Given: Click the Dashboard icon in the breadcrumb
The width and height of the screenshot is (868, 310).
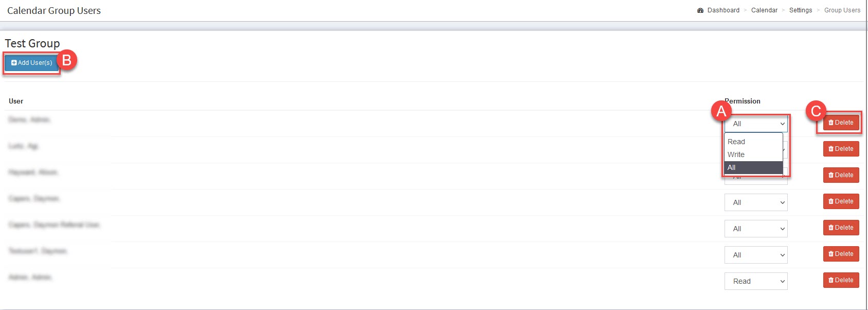Looking at the screenshot, I should coord(700,10).
